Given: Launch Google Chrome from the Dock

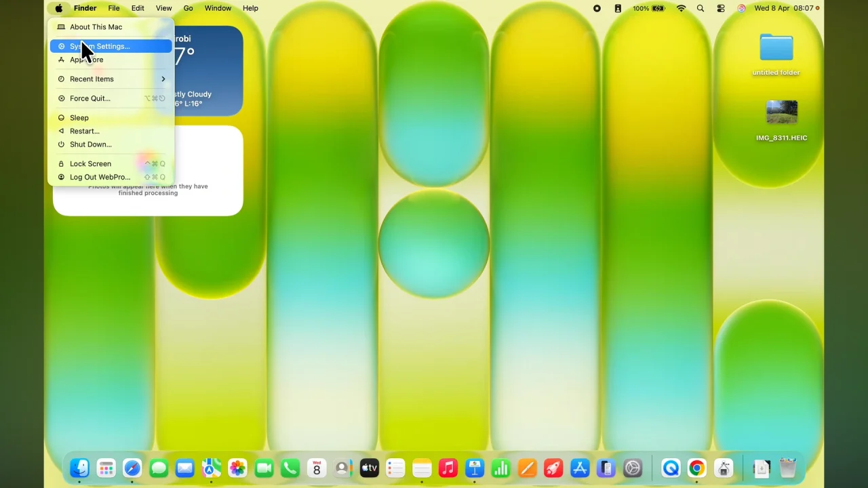Looking at the screenshot, I should (x=696, y=468).
